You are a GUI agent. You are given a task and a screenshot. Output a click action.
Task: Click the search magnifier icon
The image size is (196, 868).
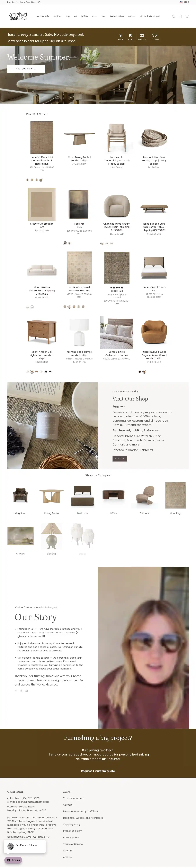coord(180,16)
